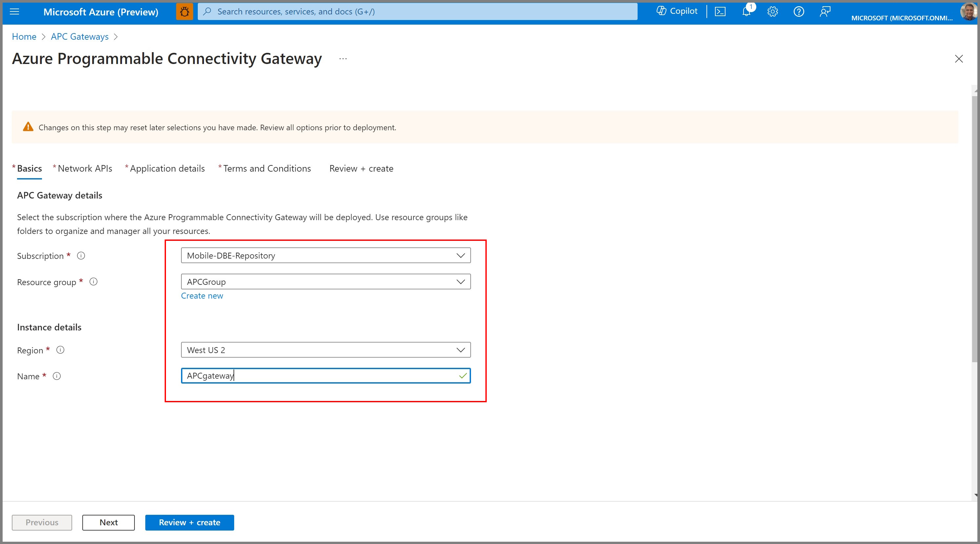Click the Create new resource group link
Image resolution: width=980 pixels, height=544 pixels.
pos(202,296)
